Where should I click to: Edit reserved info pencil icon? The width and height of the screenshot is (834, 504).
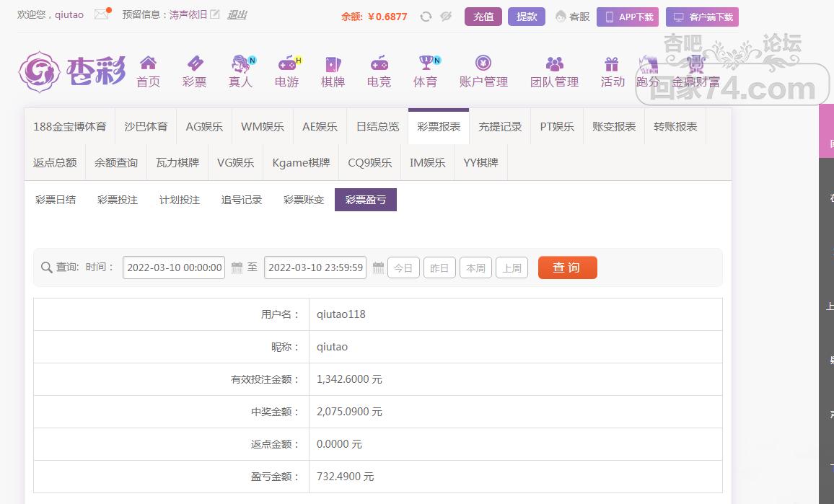pyautogui.click(x=214, y=14)
